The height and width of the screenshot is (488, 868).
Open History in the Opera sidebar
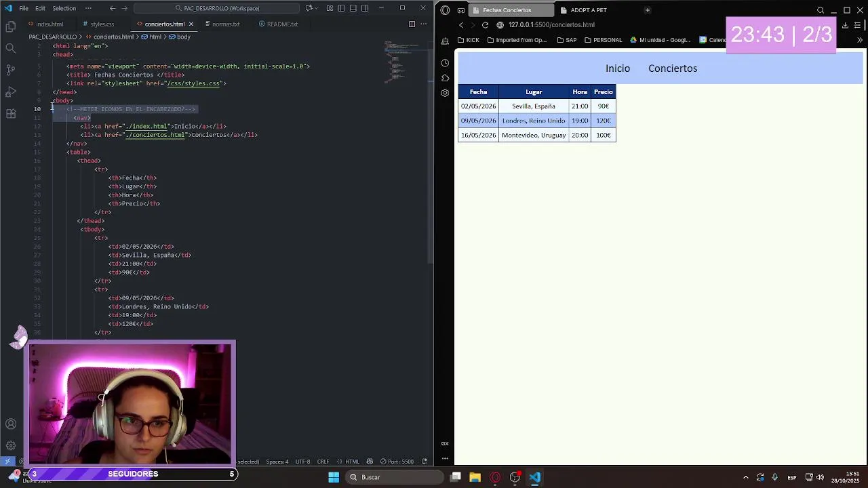point(445,63)
